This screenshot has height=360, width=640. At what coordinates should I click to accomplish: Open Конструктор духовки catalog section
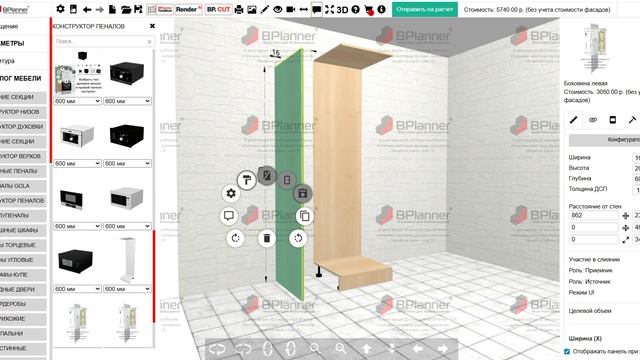[23, 127]
